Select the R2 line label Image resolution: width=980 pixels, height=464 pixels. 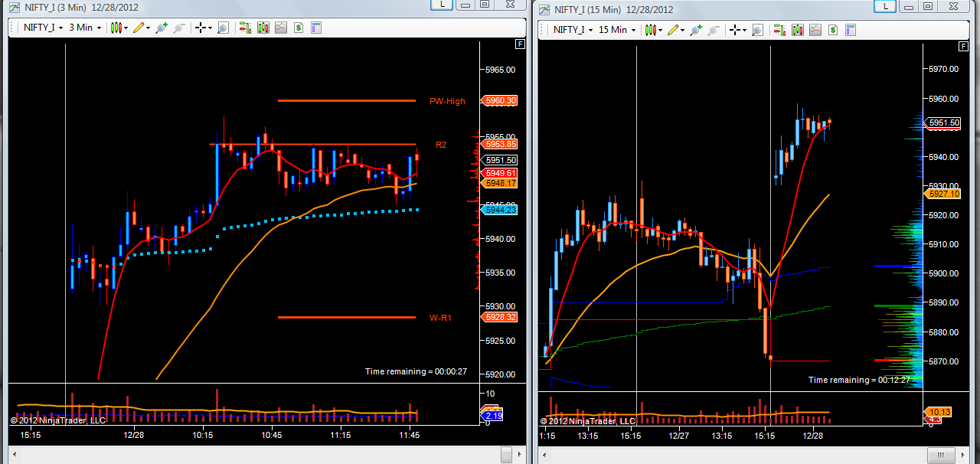click(x=441, y=145)
